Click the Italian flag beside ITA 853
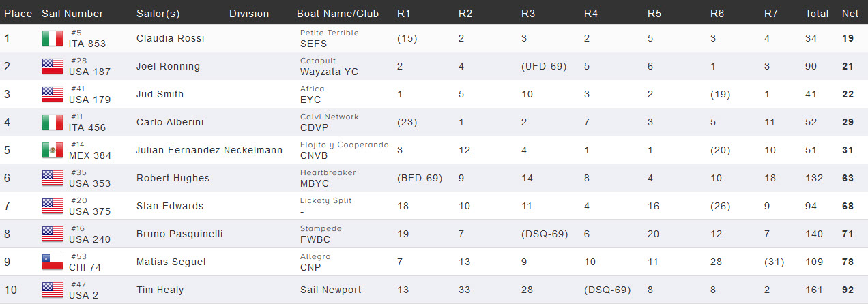 [x=53, y=38]
